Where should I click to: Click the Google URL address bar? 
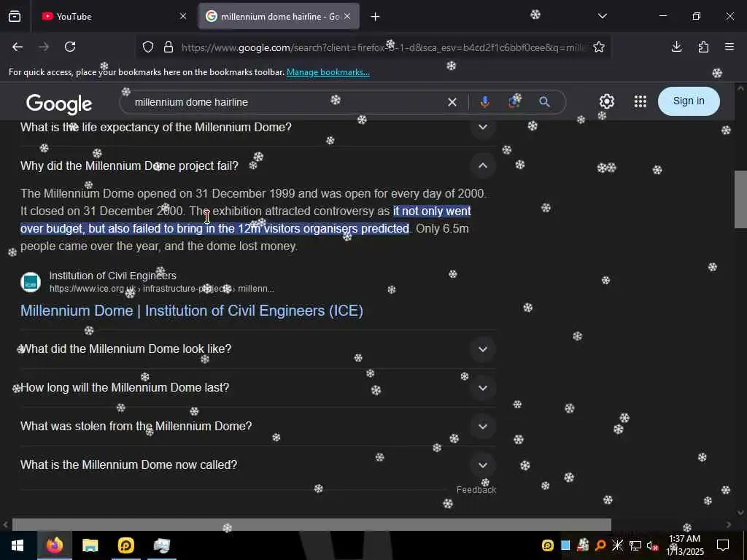(x=384, y=47)
